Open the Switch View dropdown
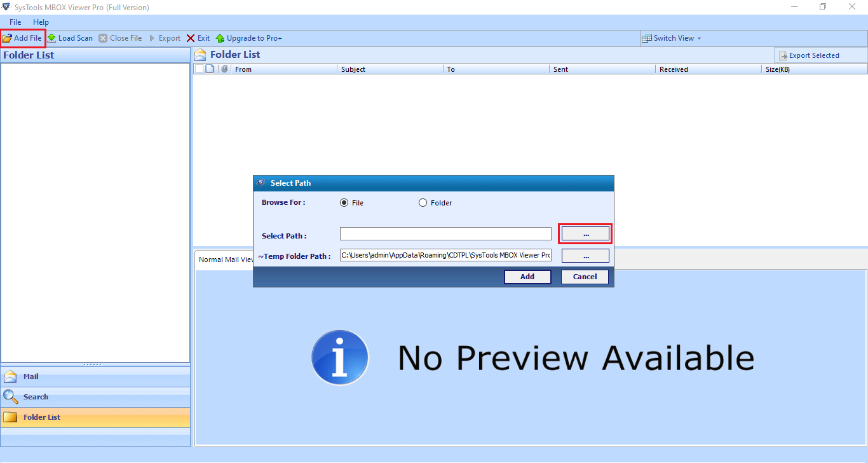Screen dimensions: 868x463 672,38
